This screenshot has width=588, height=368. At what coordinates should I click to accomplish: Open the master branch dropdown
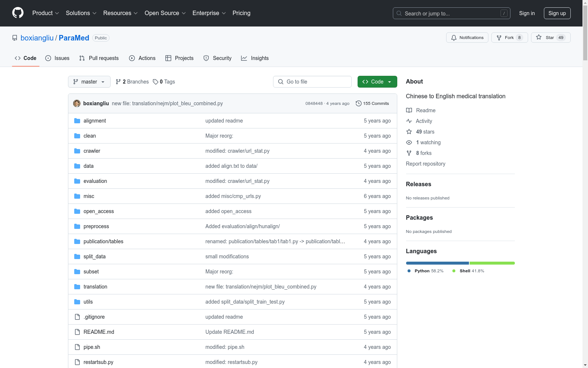89,82
